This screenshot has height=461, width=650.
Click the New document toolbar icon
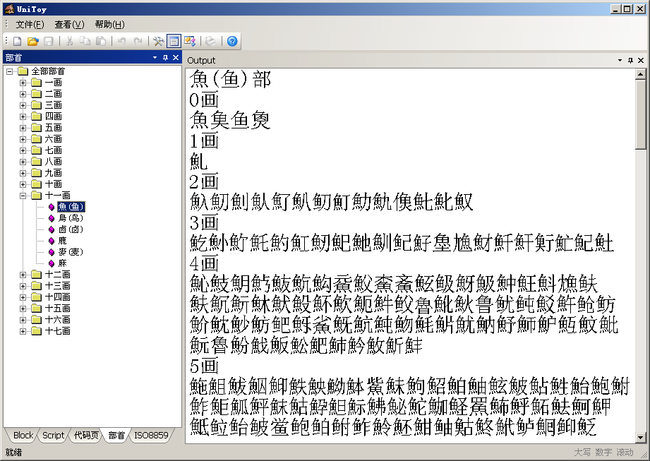(x=17, y=41)
